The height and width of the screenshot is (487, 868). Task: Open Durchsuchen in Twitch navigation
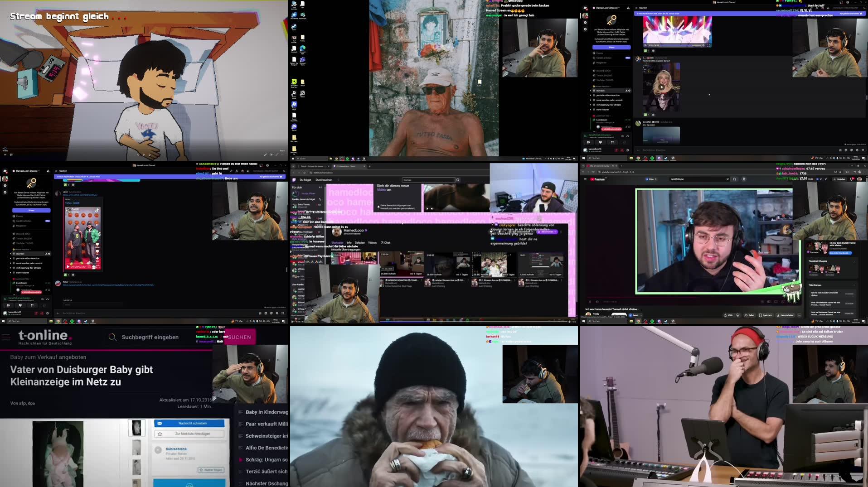click(324, 180)
